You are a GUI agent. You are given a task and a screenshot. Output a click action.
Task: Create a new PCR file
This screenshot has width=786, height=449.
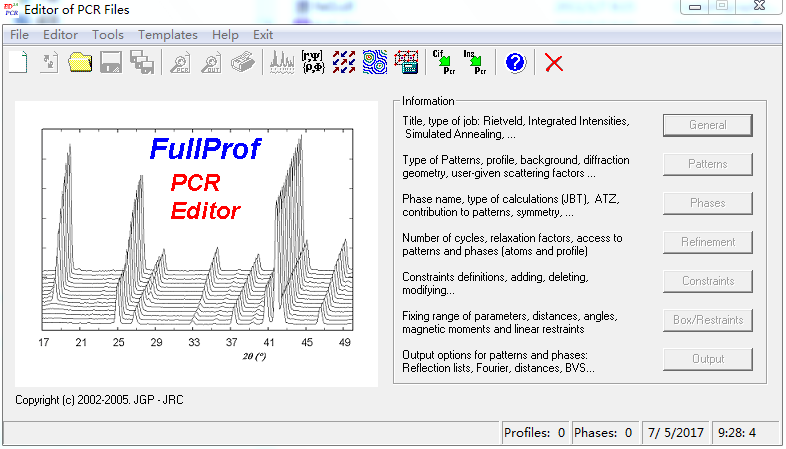[x=18, y=62]
